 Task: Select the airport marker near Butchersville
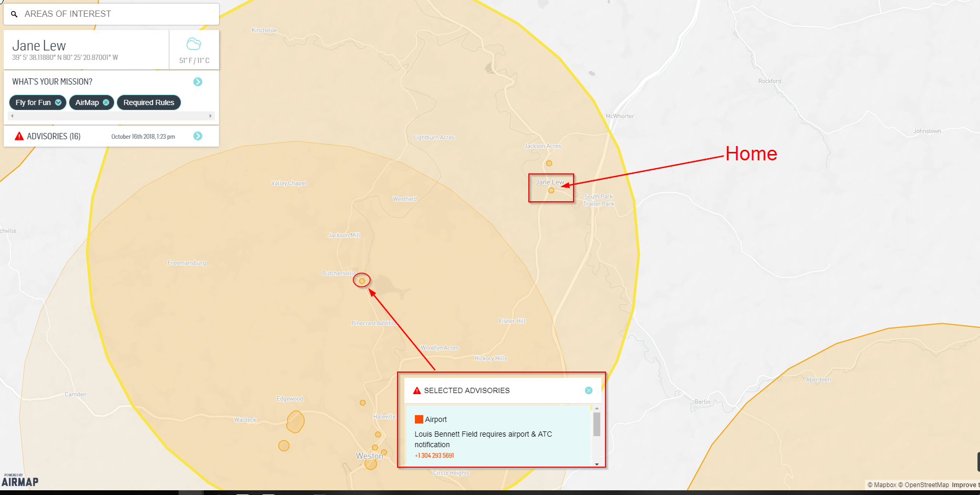tap(362, 281)
